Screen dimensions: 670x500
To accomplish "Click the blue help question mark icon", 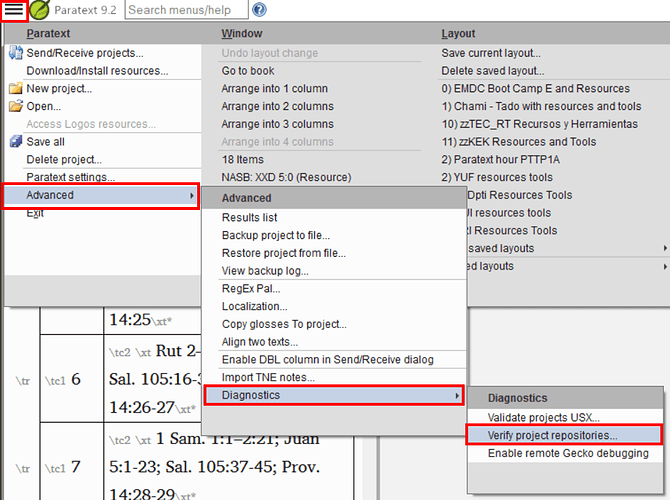I will pyautogui.click(x=259, y=9).
